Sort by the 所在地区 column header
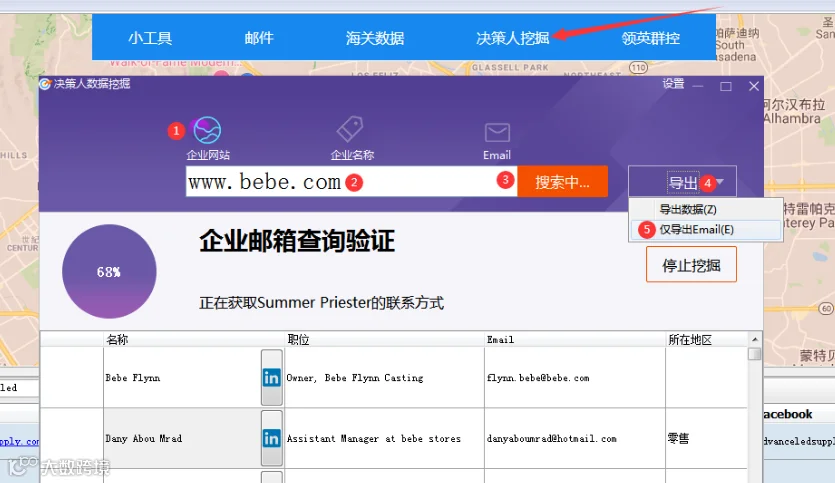 (707, 340)
